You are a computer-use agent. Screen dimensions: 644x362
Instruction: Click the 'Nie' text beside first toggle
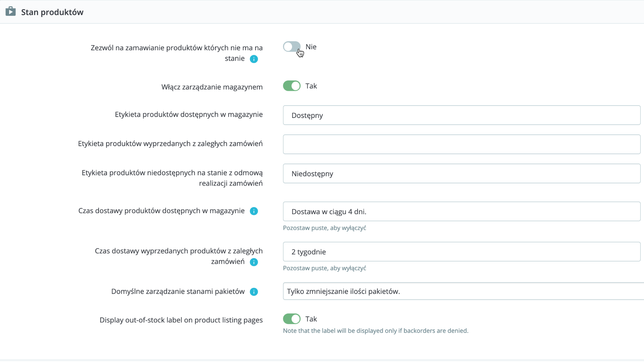311,47
